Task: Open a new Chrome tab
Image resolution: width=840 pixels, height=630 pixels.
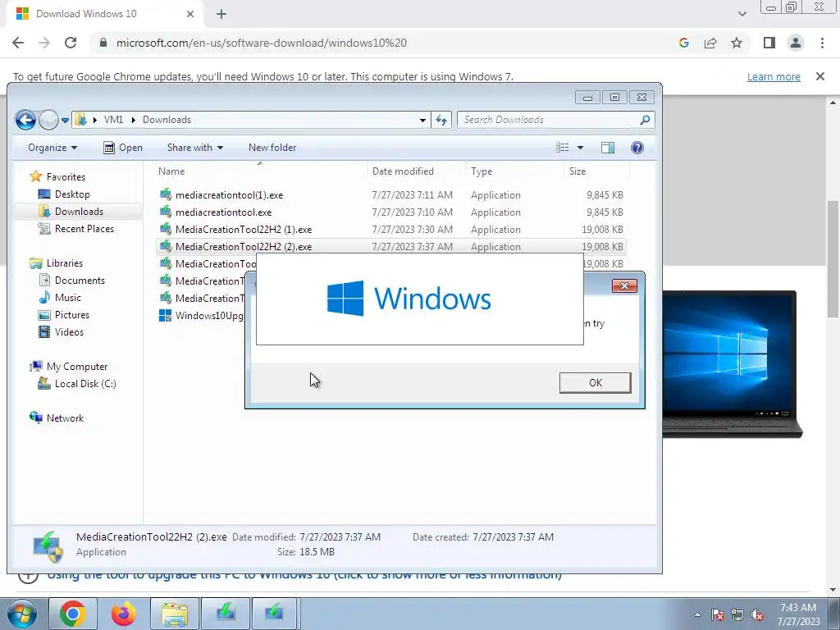Action: pyautogui.click(x=221, y=14)
